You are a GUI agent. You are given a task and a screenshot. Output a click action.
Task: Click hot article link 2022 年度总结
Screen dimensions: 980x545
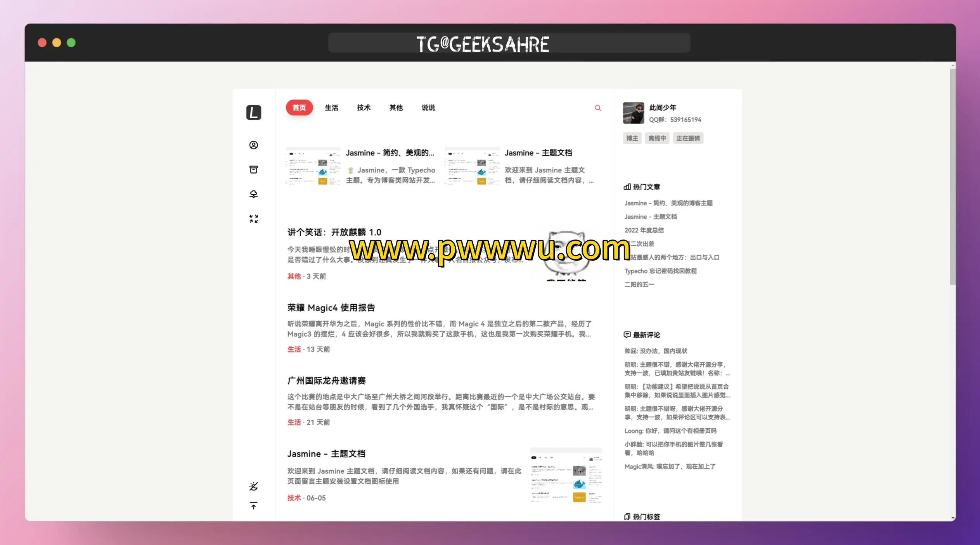(644, 230)
